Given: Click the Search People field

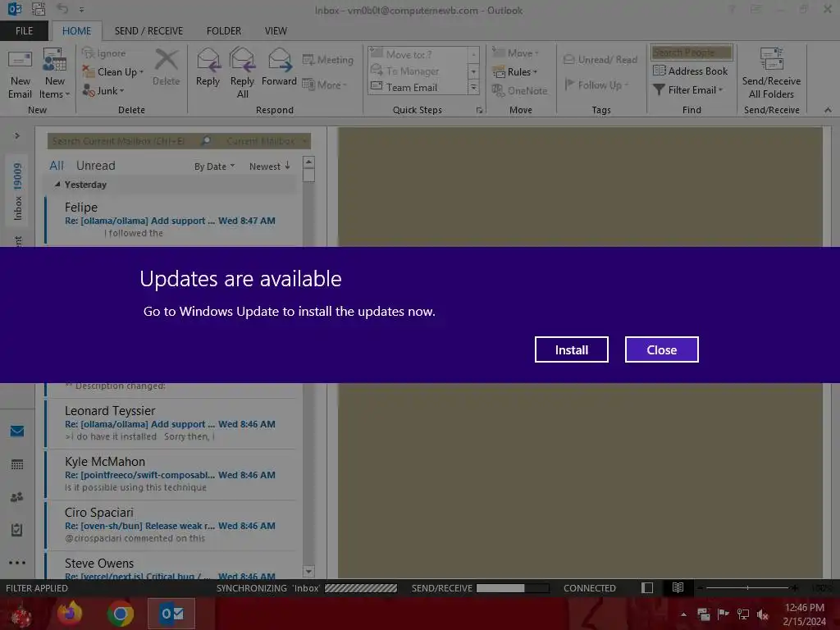Looking at the screenshot, I should tap(691, 52).
